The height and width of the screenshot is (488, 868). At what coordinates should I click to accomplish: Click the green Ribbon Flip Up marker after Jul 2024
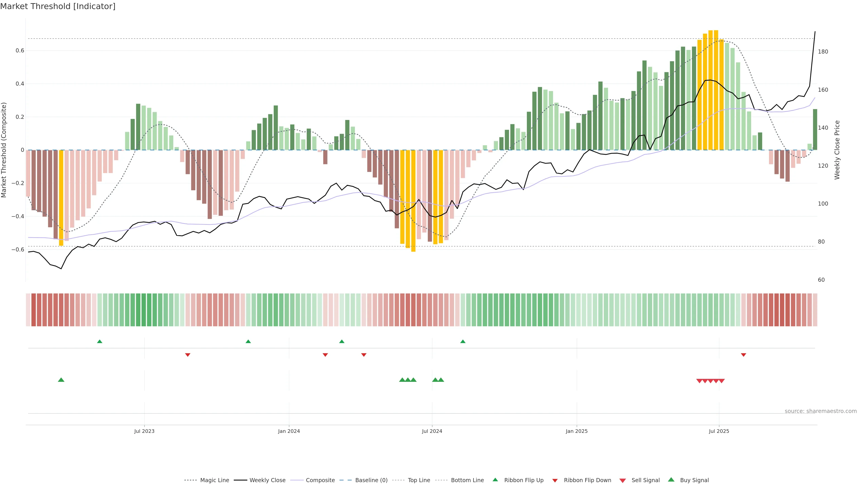pos(463,342)
